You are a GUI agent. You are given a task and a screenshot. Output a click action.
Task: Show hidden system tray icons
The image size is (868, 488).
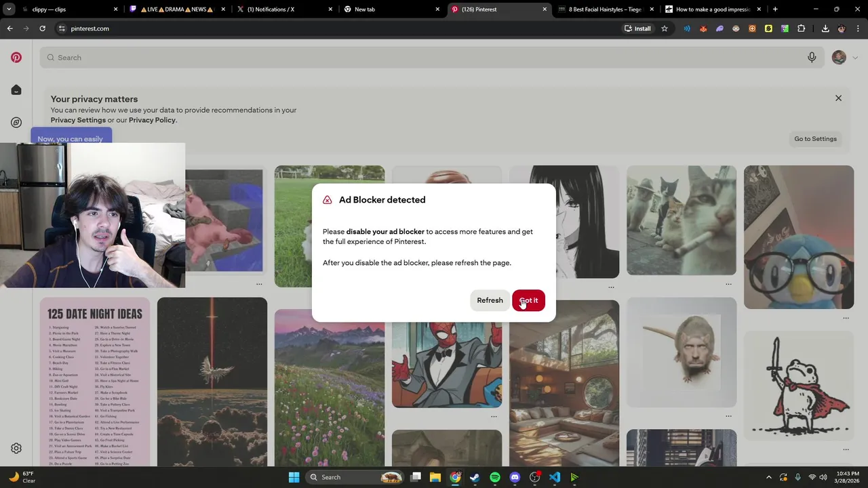(768, 477)
